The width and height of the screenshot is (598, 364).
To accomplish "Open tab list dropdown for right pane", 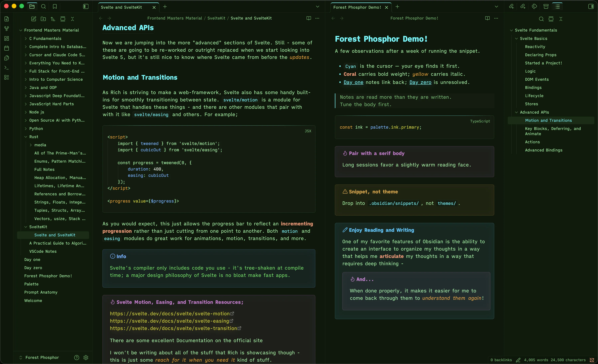I will click(496, 7).
